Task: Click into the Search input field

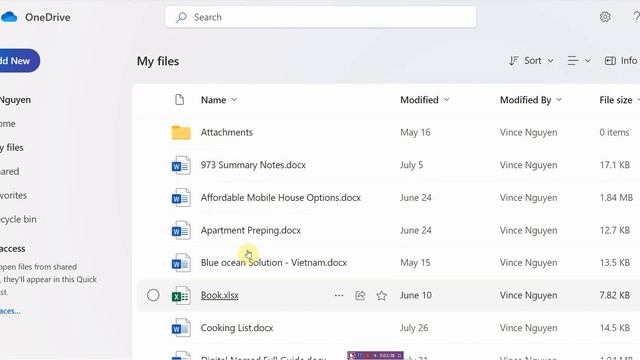Action: (320, 17)
